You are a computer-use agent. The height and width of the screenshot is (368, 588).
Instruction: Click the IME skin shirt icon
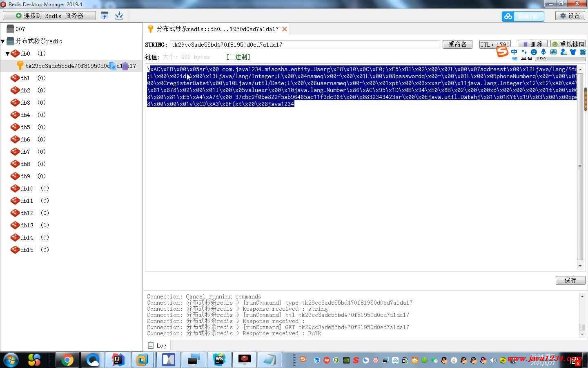(573, 52)
